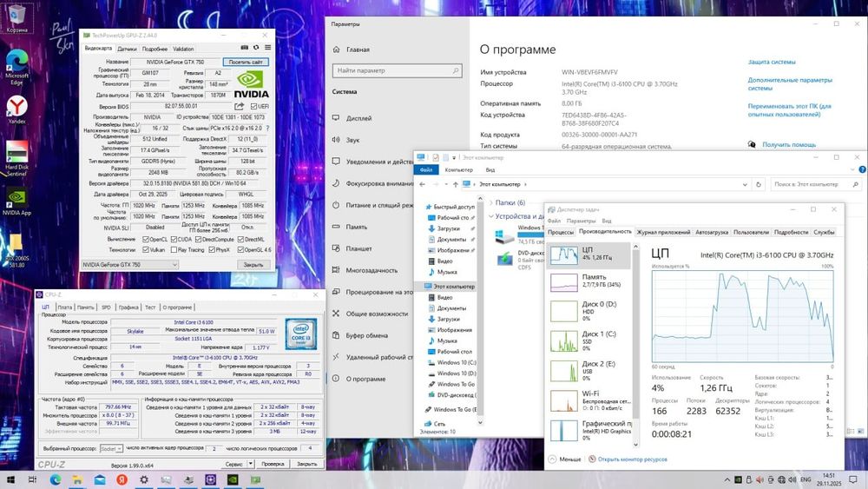Toggle the CUDA checkbox in GPU-Z
This screenshot has height=489, width=868.
click(x=174, y=239)
